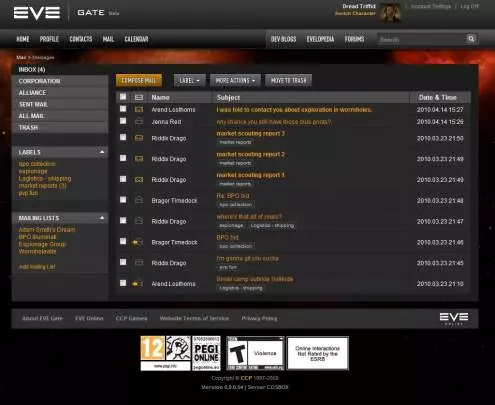Filter by market reports label in sidebar
Image resolution: width=495 pixels, height=405 pixels.
pyautogui.click(x=43, y=186)
